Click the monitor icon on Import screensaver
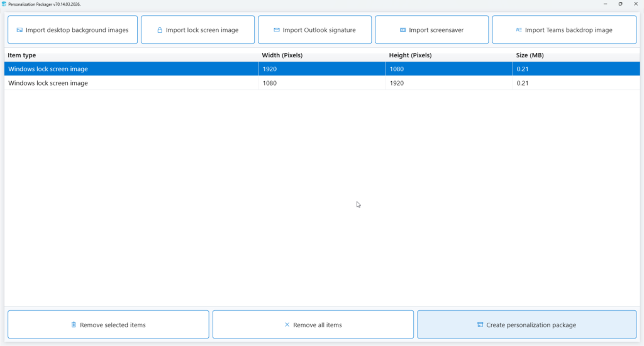The width and height of the screenshot is (644, 346). click(x=402, y=30)
